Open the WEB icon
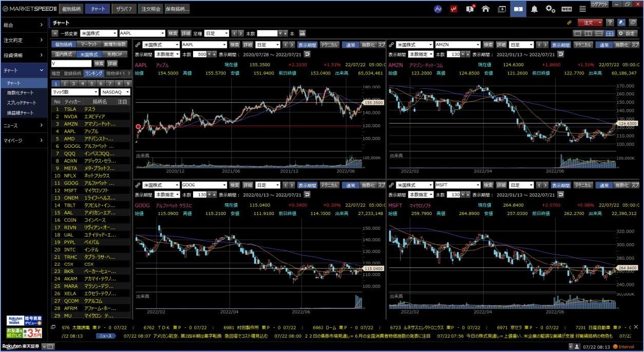Viewport: 644px width, 352px height. (x=566, y=9)
